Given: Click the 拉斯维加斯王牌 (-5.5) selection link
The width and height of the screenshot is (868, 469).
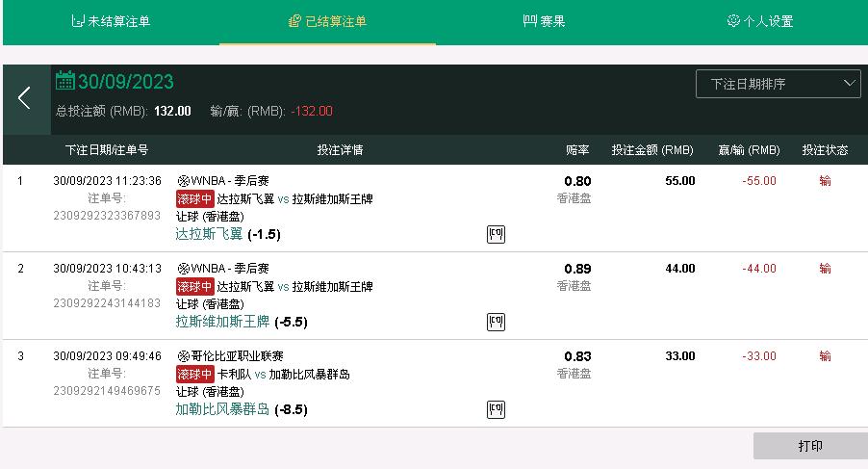Looking at the screenshot, I should (242, 322).
